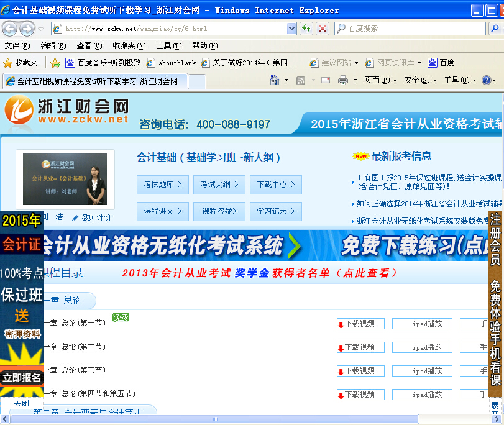
Task: Open the 收藏夹(A) menu
Action: click(x=129, y=46)
